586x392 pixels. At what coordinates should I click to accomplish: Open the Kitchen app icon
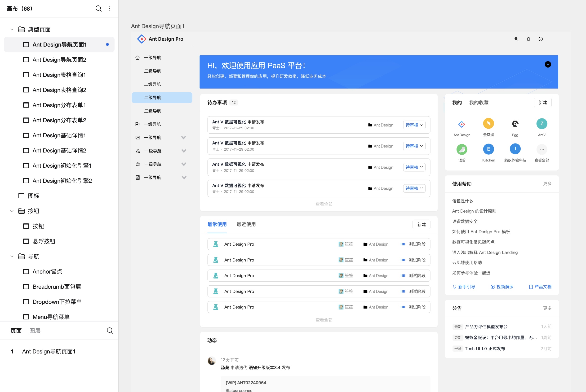click(488, 149)
